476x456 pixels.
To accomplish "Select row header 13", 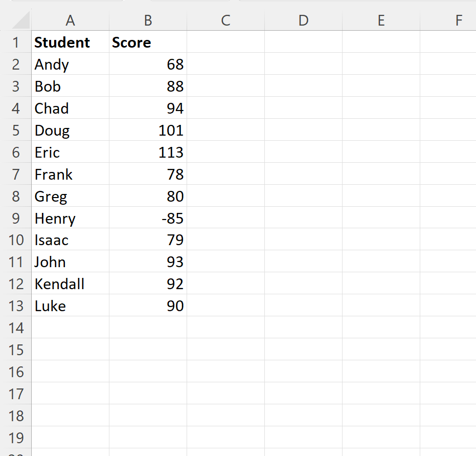I will pyautogui.click(x=17, y=306).
